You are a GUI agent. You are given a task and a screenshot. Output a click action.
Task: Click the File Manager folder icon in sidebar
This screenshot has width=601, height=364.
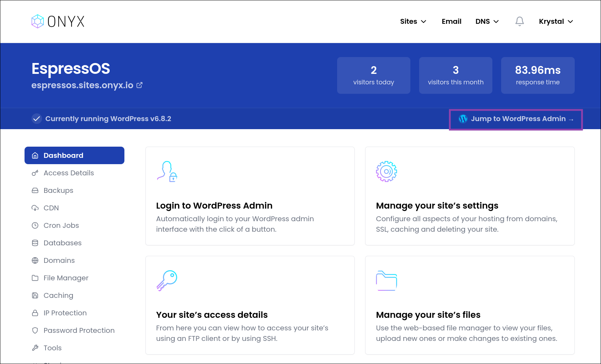point(35,278)
